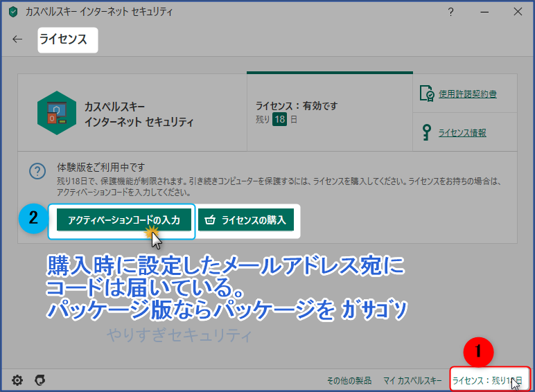Image resolution: width=535 pixels, height=392 pixels.
Task: Click the 18 days remaining badge
Action: pyautogui.click(x=279, y=119)
